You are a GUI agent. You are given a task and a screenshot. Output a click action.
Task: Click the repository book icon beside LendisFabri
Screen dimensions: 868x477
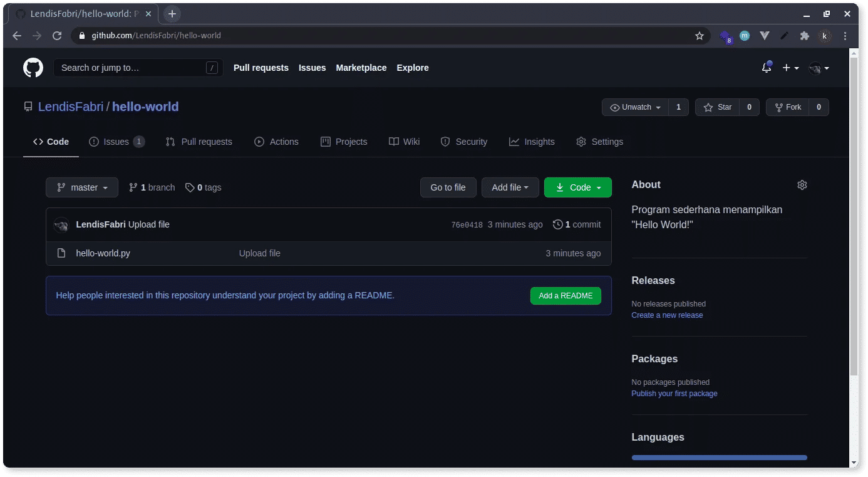[28, 107]
